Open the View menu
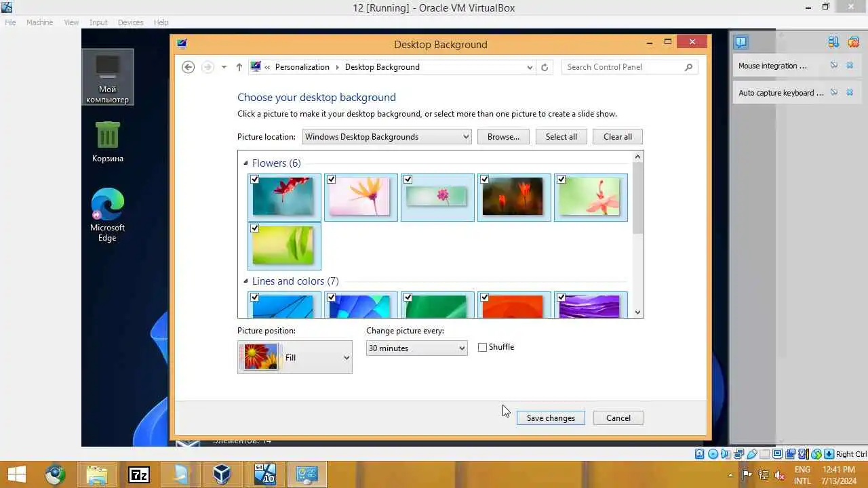This screenshot has width=868, height=488. (x=71, y=22)
